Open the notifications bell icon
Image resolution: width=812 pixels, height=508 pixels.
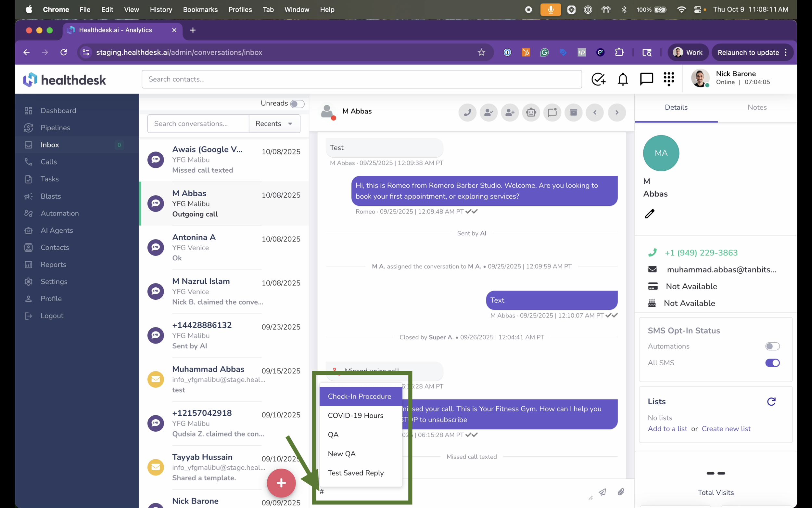pyautogui.click(x=623, y=79)
